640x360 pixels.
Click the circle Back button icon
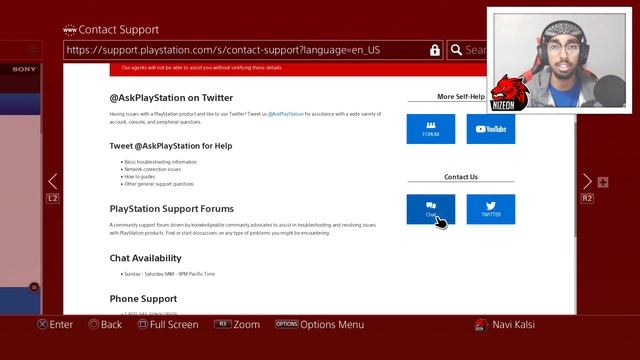coord(93,324)
